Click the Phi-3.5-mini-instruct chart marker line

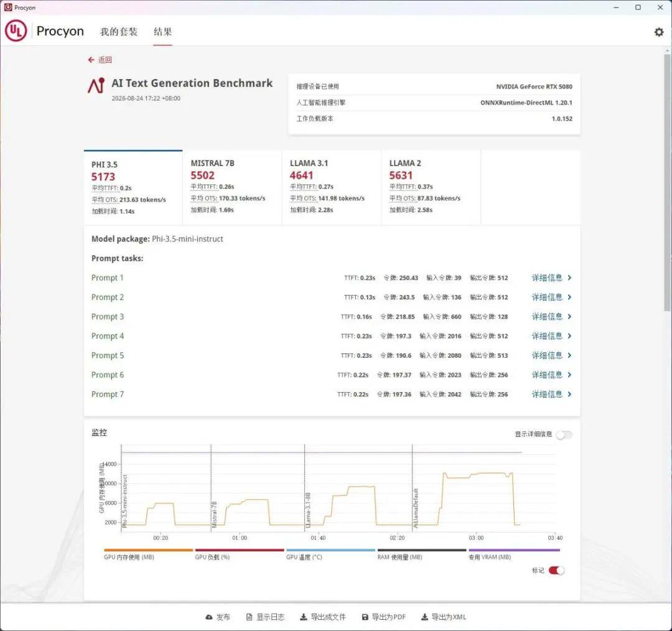pos(121,488)
